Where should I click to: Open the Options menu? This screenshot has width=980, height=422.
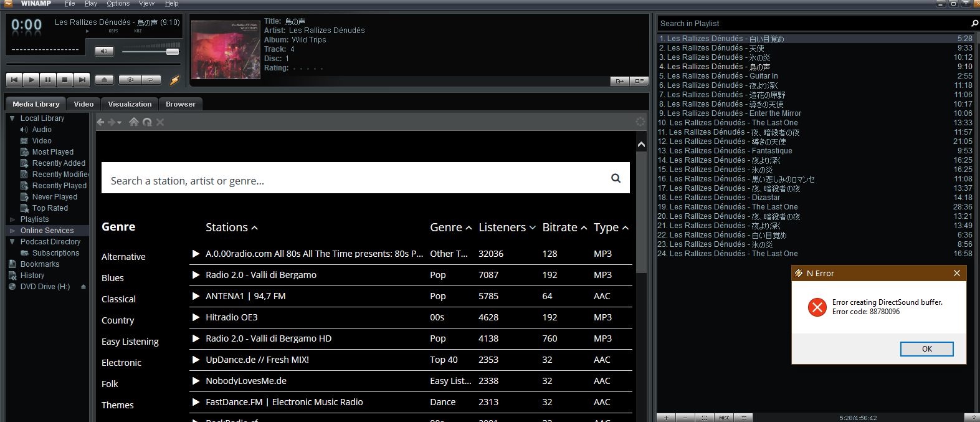point(118,4)
